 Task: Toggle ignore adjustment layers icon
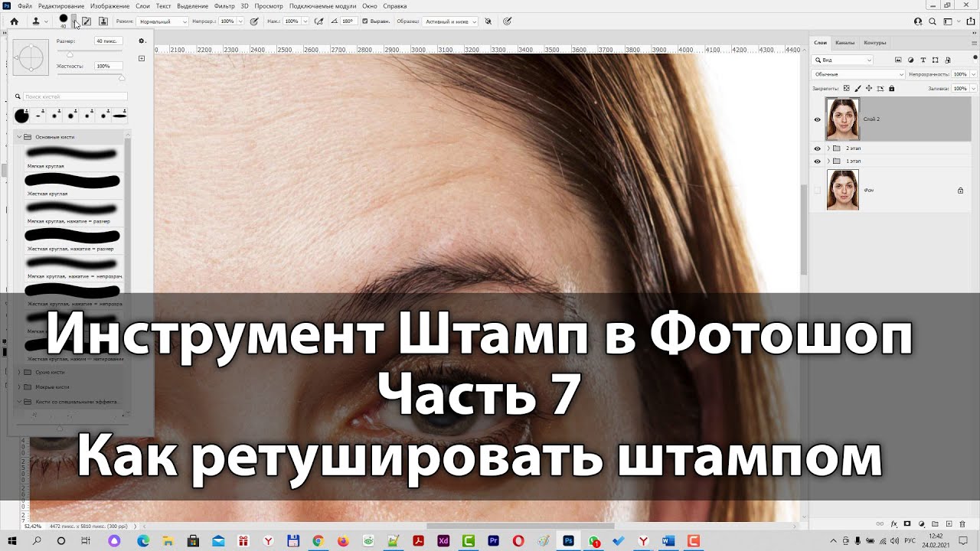[488, 21]
